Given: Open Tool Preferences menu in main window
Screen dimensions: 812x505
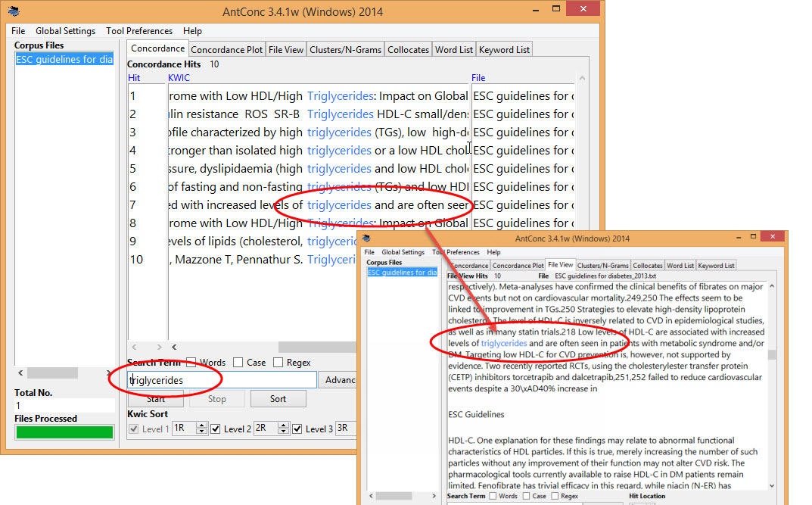Looking at the screenshot, I should [x=139, y=31].
